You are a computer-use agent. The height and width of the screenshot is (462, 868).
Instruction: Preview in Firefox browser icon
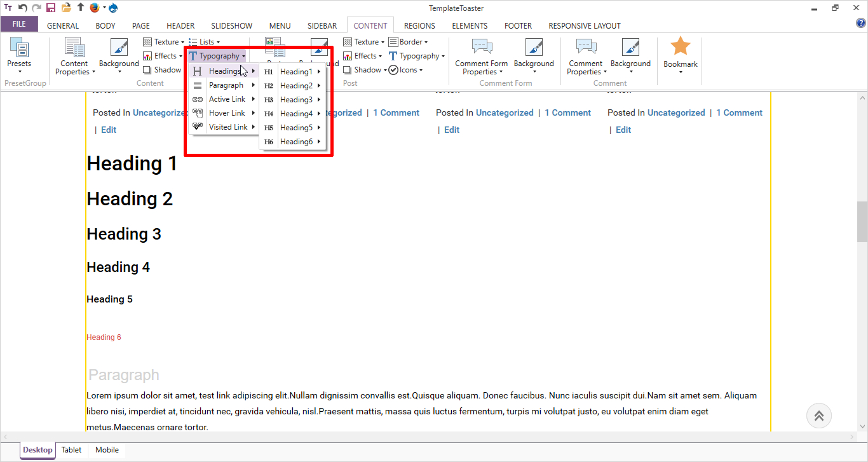[x=95, y=8]
